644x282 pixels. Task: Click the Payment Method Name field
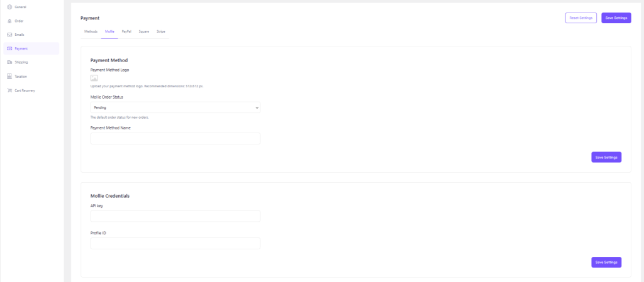[175, 139]
